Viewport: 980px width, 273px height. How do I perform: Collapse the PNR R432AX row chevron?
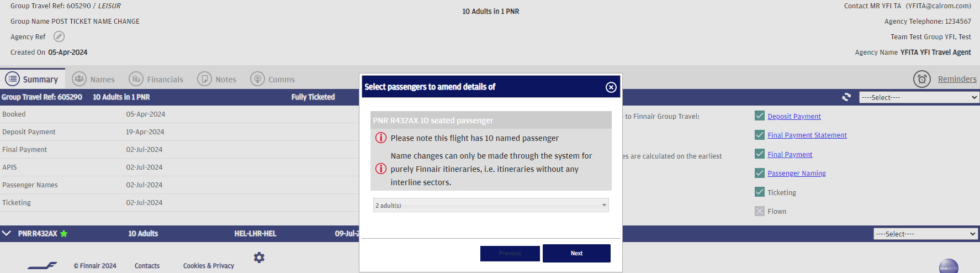tap(7, 234)
